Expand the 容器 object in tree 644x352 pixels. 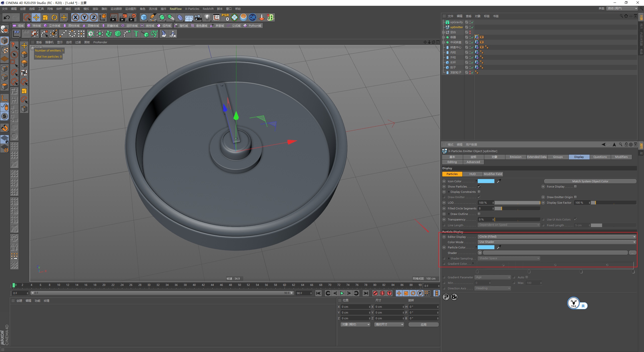444,37
